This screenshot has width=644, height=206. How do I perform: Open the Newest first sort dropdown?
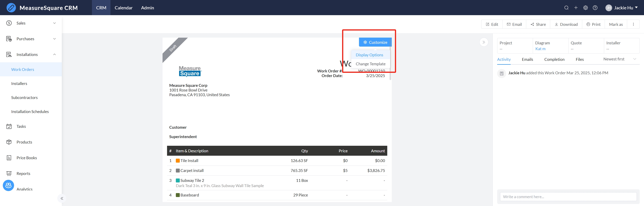pos(619,59)
